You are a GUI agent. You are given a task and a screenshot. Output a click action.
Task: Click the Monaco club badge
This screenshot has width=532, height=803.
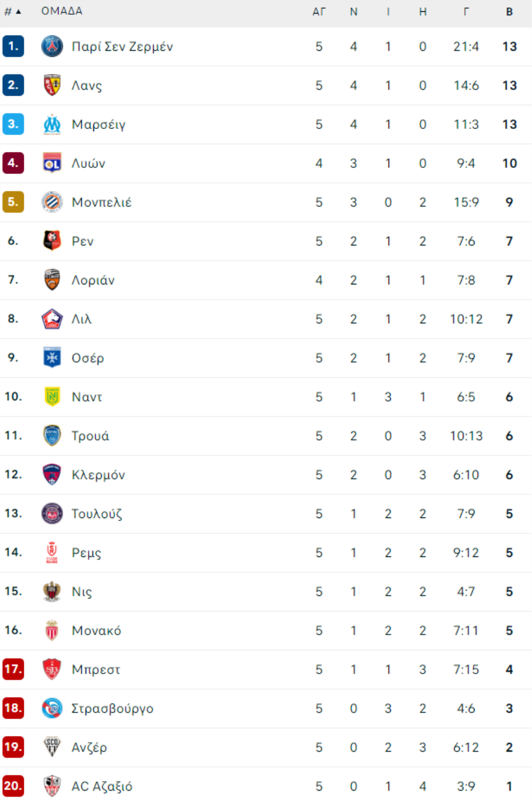52,630
